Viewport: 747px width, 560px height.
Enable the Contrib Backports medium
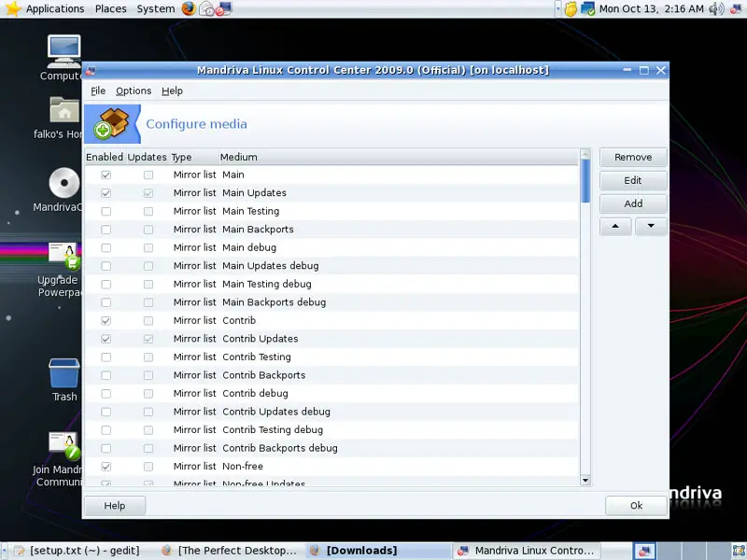[106, 375]
